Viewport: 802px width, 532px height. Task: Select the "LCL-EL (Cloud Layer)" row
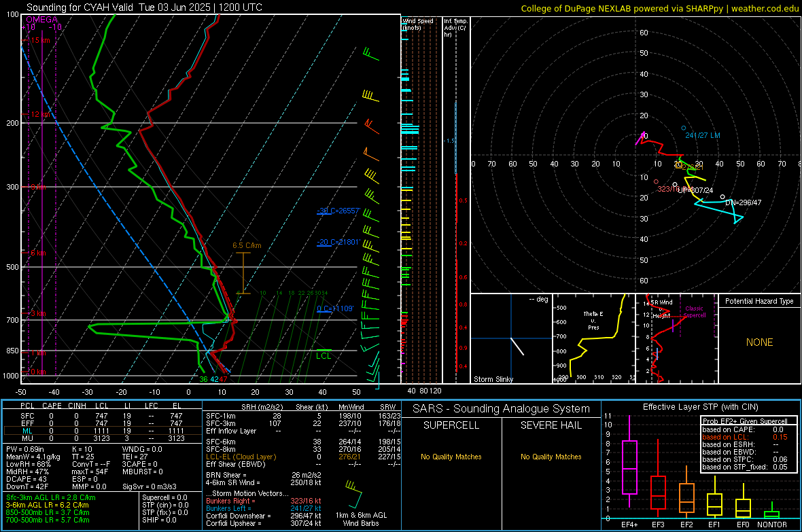tap(303, 457)
